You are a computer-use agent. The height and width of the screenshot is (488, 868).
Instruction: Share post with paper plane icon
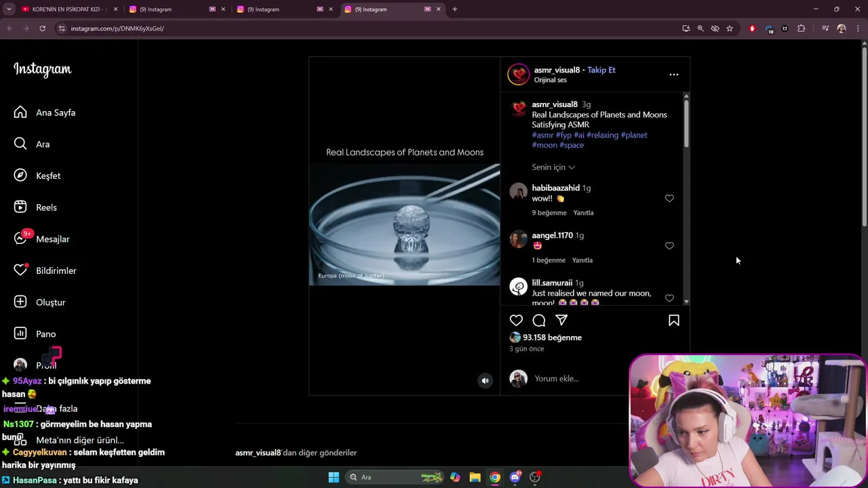pyautogui.click(x=561, y=321)
